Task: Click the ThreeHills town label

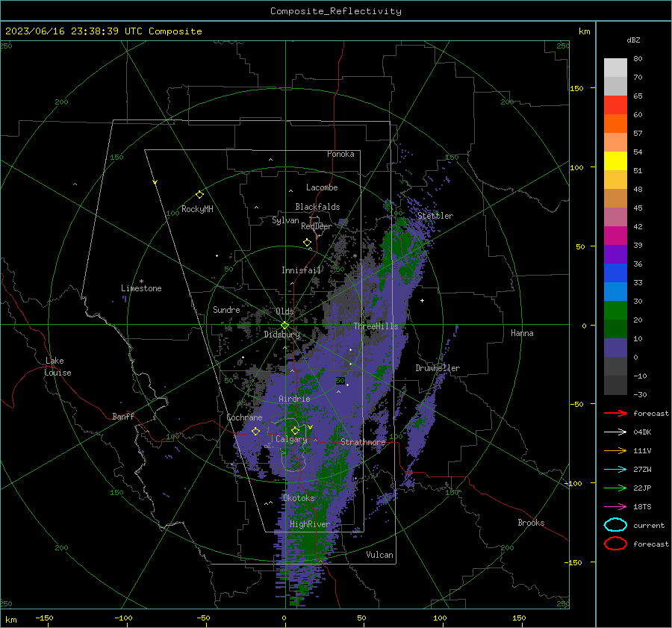Action: (x=376, y=326)
